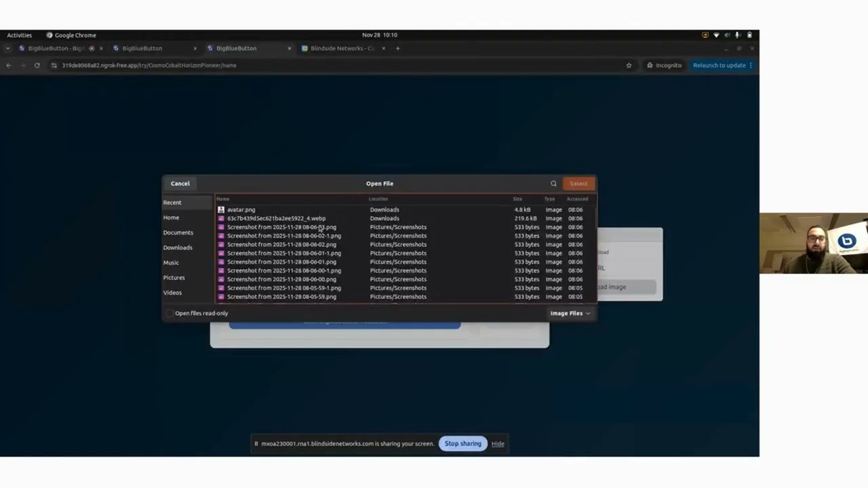Select Recent in the file dialog sidebar
This screenshot has height=488, width=868.
(187, 203)
